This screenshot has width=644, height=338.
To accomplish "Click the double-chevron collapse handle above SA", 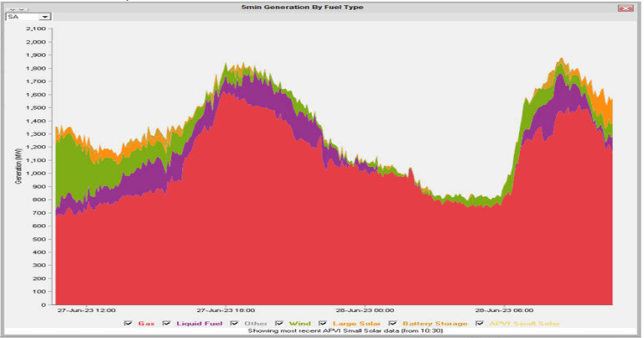I will click(15, 8).
